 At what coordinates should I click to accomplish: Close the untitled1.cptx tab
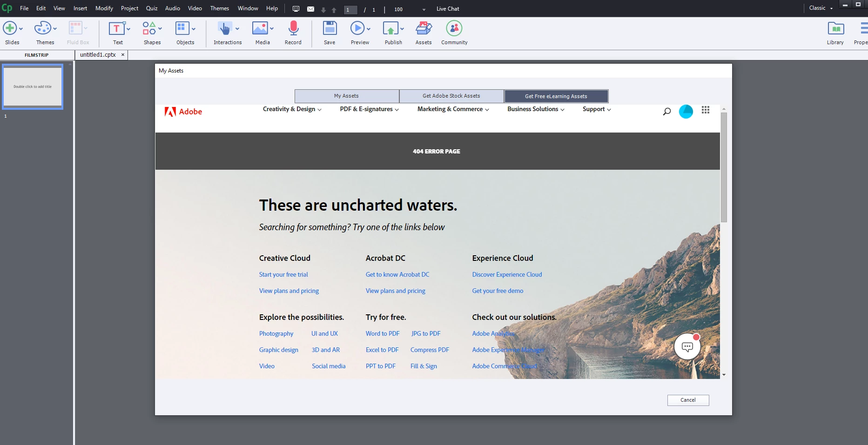coord(123,55)
